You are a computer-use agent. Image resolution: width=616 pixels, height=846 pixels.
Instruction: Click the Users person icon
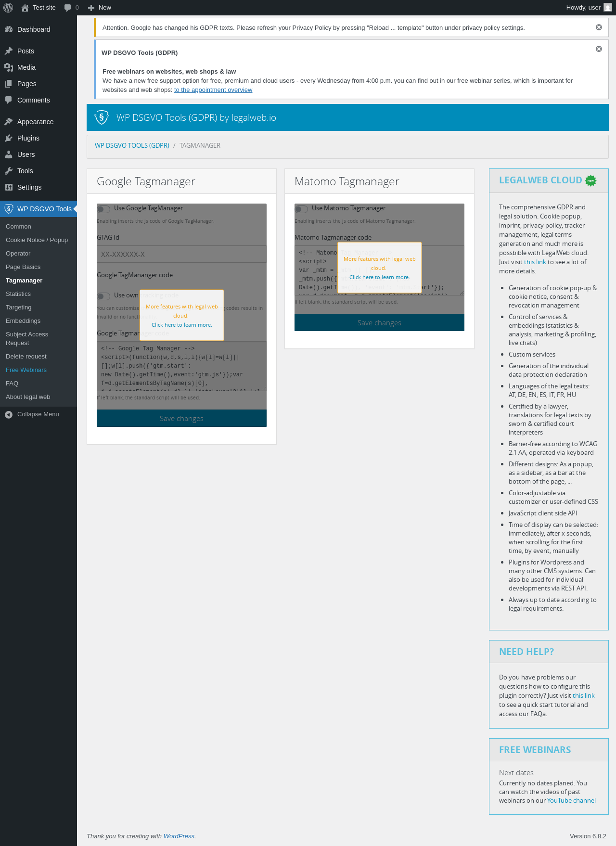[x=9, y=154]
